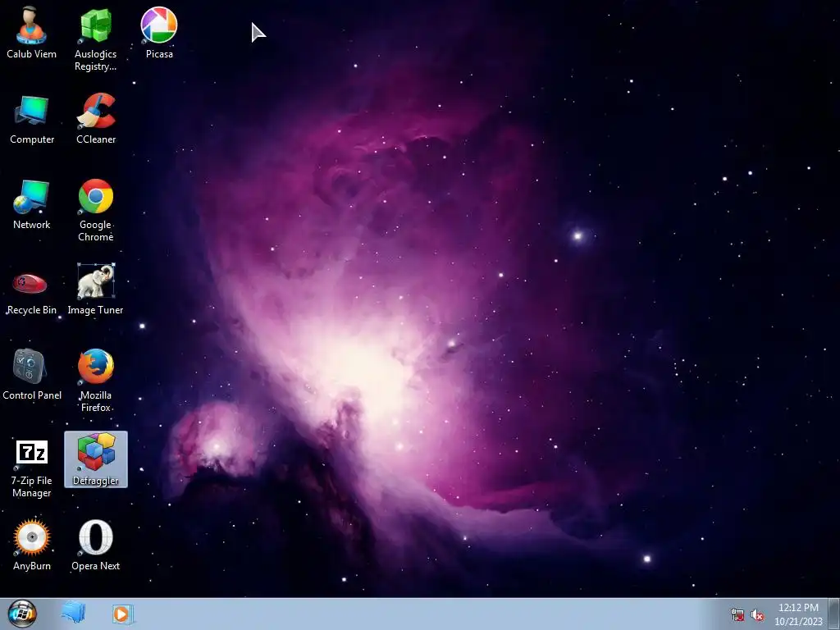Launch the Mozilla Firefox shortcut

tap(96, 381)
